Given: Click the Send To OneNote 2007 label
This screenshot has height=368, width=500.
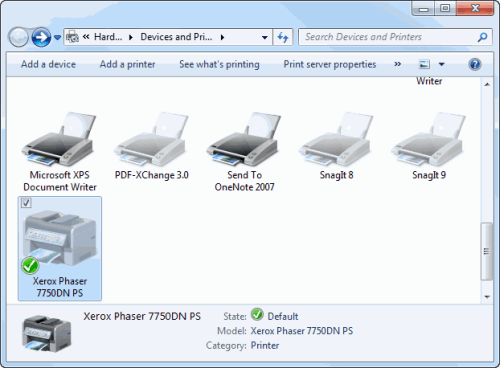Looking at the screenshot, I should tap(244, 181).
